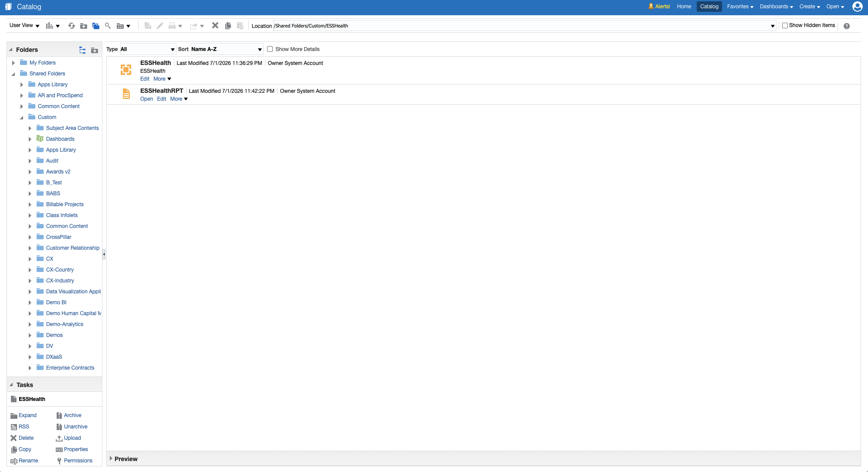Image resolution: width=868 pixels, height=472 pixels.
Task: Select Demo-Analytics folder in tree
Action: pos(64,324)
